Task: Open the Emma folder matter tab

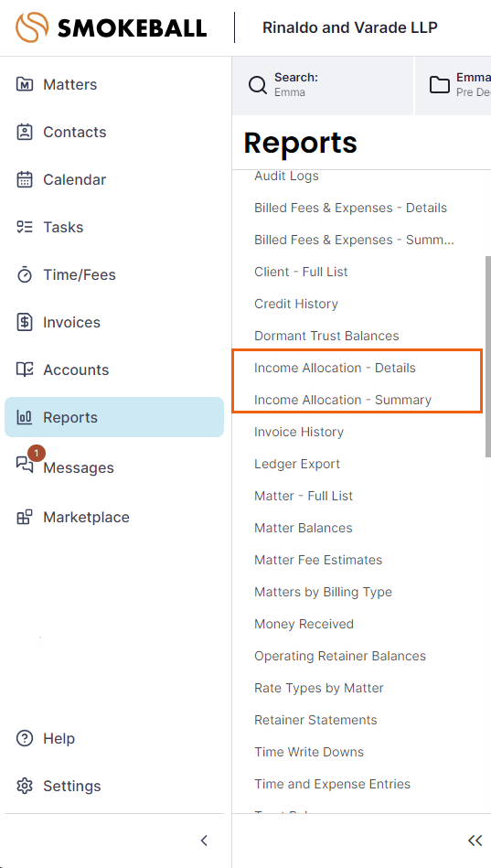Action: (x=454, y=85)
